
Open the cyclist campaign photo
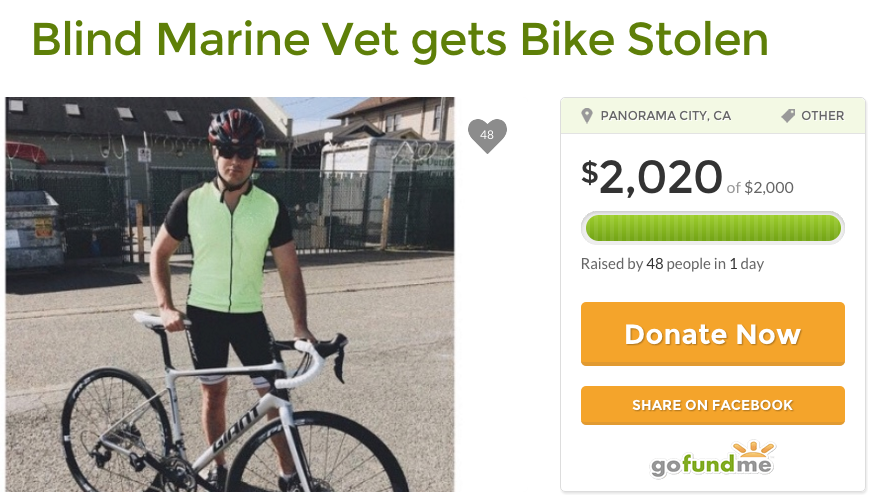tap(230, 294)
